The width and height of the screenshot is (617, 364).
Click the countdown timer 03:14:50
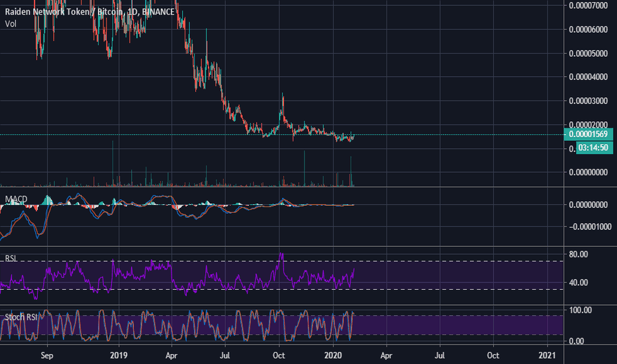tap(594, 148)
